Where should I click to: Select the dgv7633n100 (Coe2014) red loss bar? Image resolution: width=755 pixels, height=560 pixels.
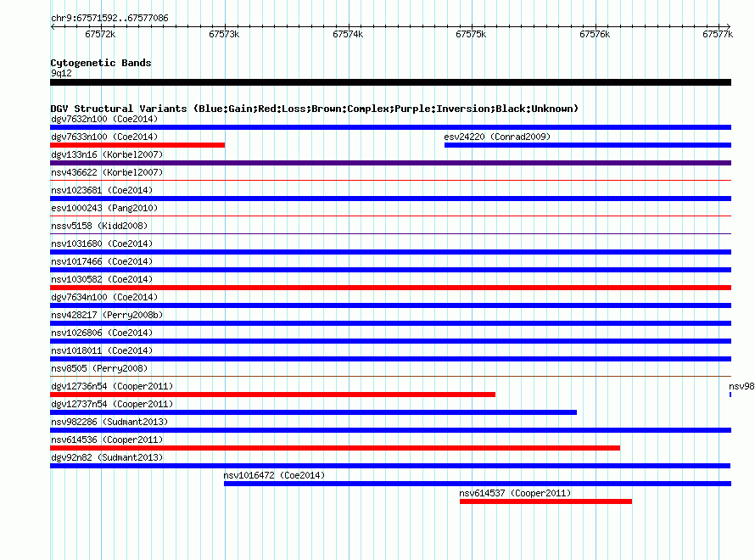click(137, 145)
